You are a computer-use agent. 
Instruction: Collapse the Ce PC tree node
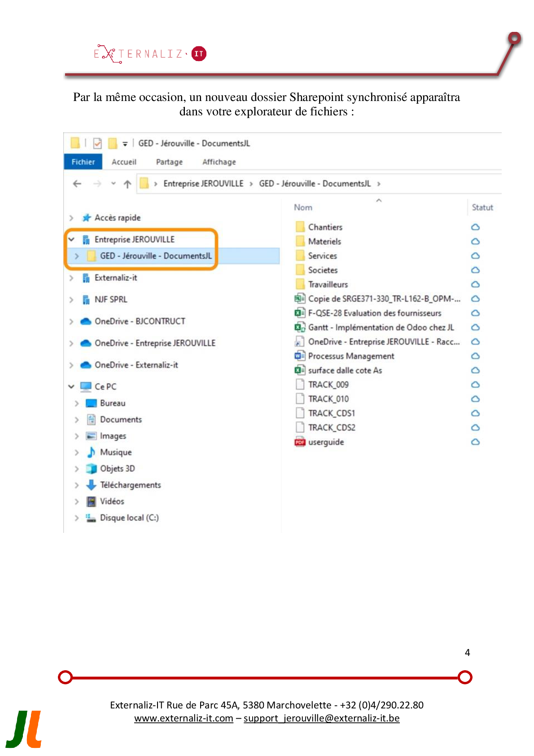pos(71,387)
